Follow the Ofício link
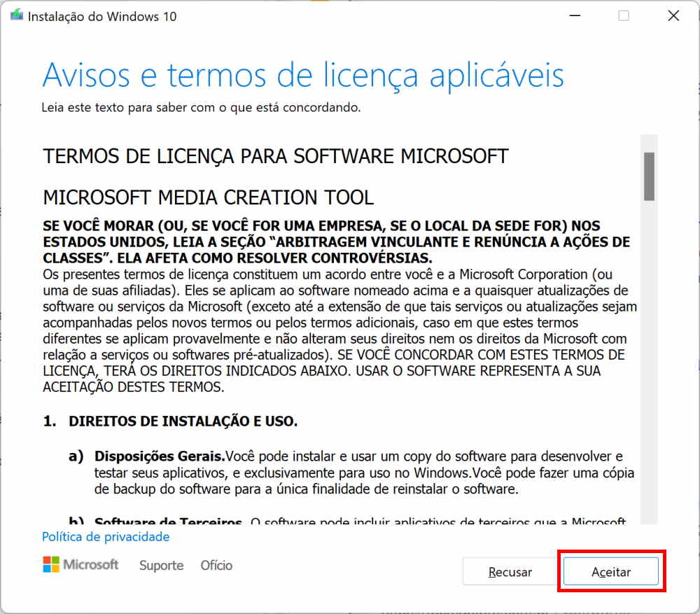This screenshot has height=614, width=700. tap(216, 566)
